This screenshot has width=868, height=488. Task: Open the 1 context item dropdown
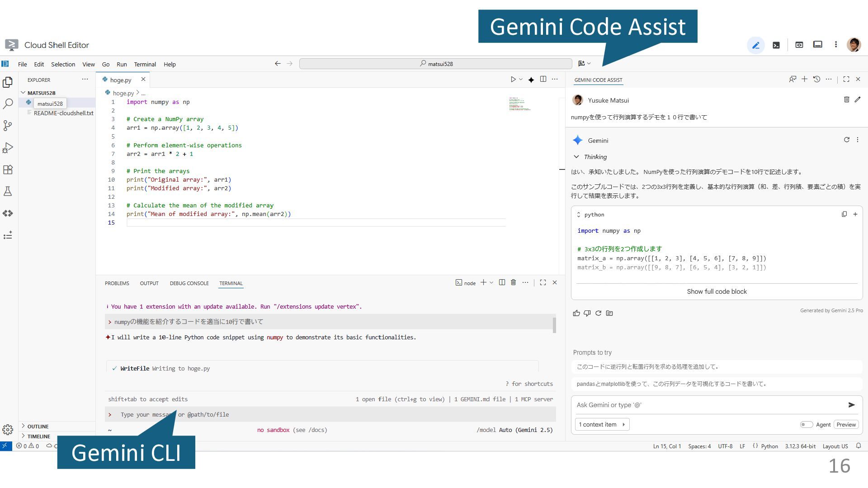pyautogui.click(x=602, y=424)
